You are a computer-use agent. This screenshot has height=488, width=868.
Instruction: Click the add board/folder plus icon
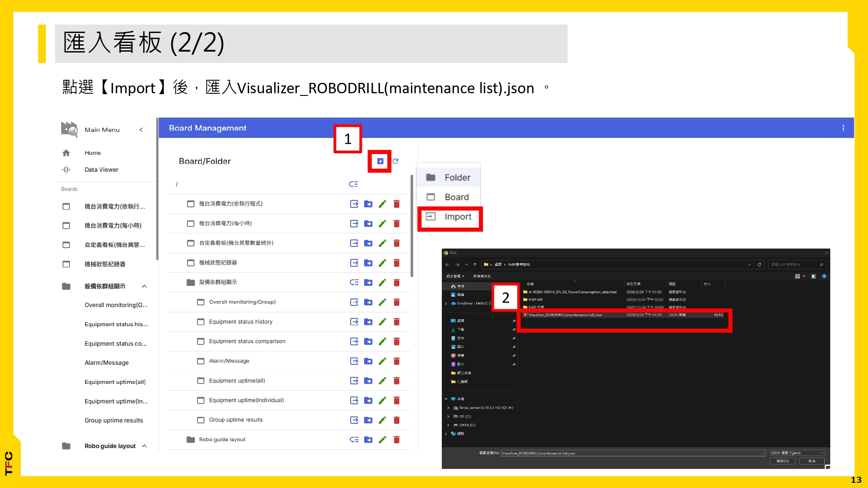(380, 161)
